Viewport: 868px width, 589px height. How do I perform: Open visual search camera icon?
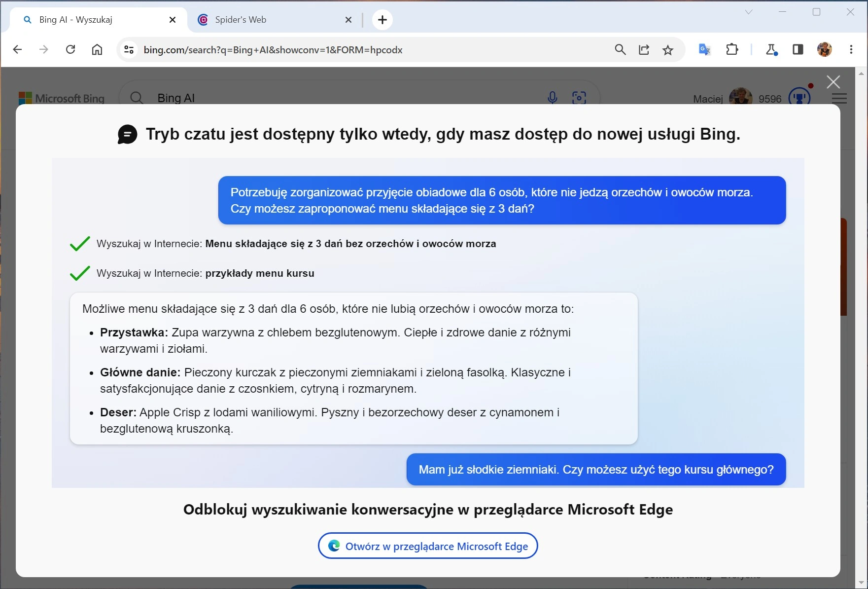pyautogui.click(x=579, y=98)
